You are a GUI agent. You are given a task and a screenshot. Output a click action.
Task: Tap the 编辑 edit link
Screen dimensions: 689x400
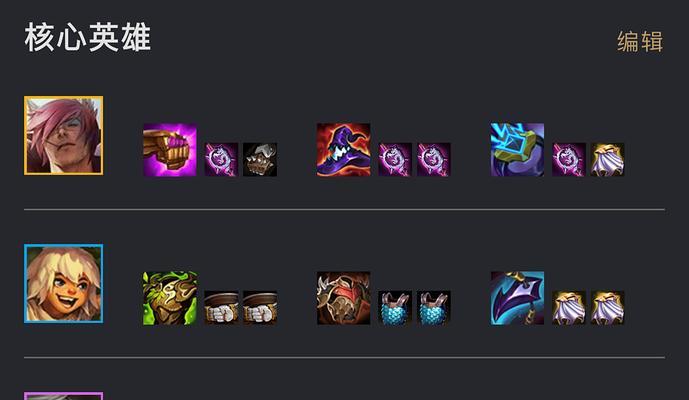point(640,41)
